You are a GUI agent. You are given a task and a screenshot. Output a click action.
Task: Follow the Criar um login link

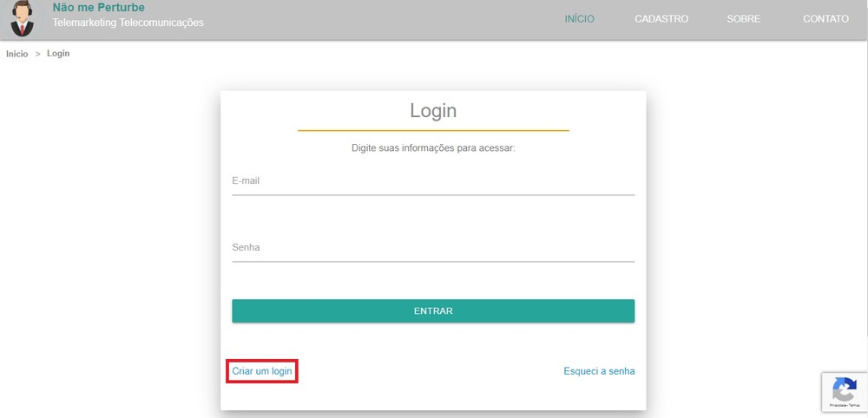(x=262, y=371)
